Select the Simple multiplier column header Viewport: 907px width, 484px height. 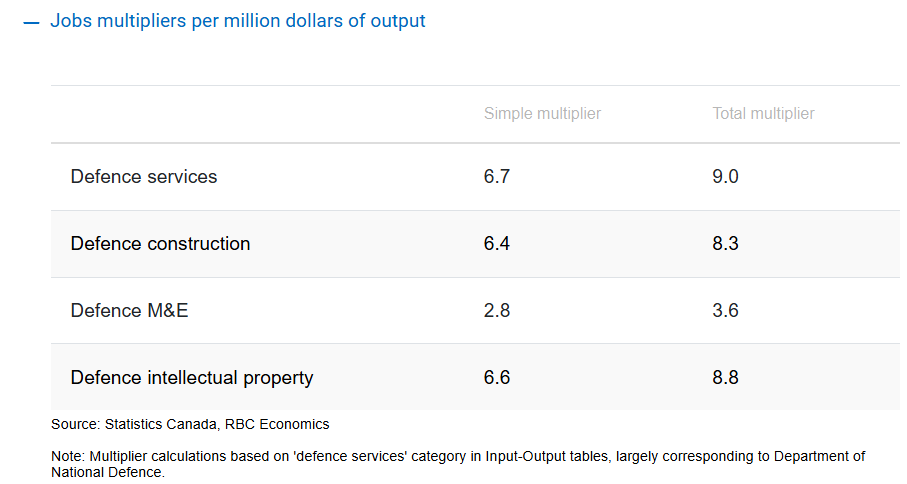tap(542, 114)
